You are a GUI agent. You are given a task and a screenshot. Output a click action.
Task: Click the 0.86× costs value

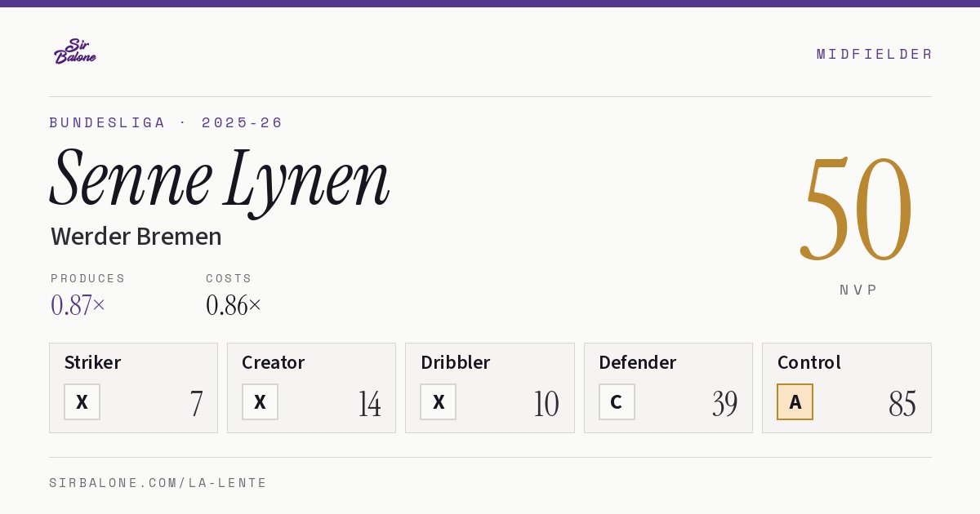coord(234,305)
